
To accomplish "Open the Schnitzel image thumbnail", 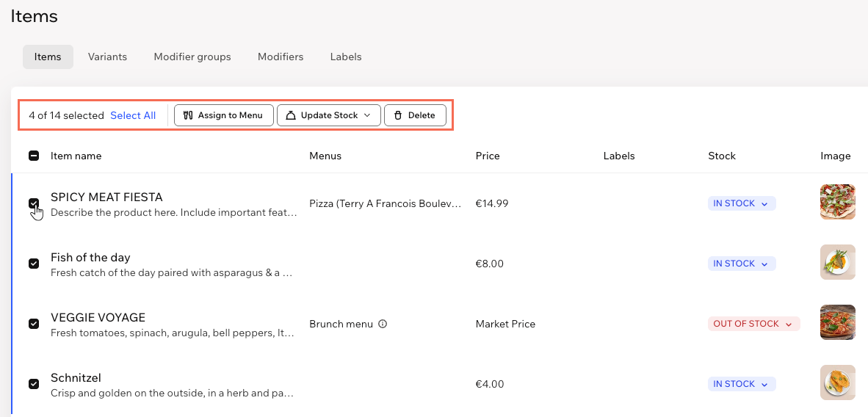I will (838, 382).
